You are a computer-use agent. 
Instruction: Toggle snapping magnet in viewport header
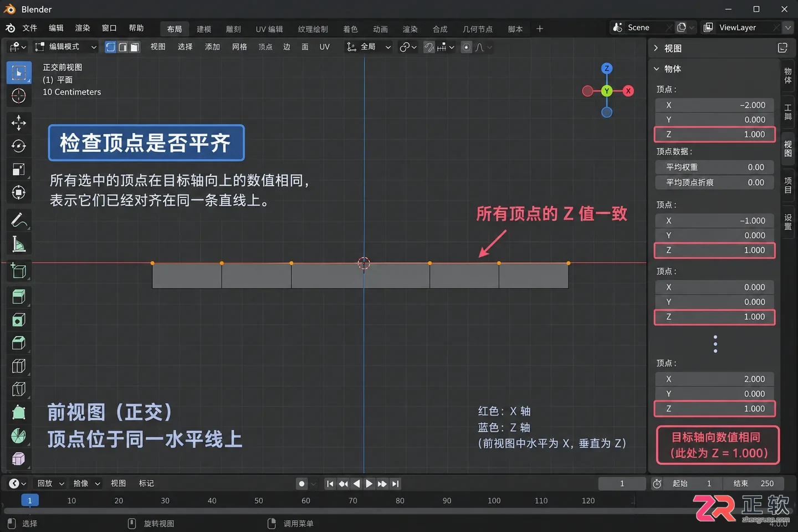(429, 47)
